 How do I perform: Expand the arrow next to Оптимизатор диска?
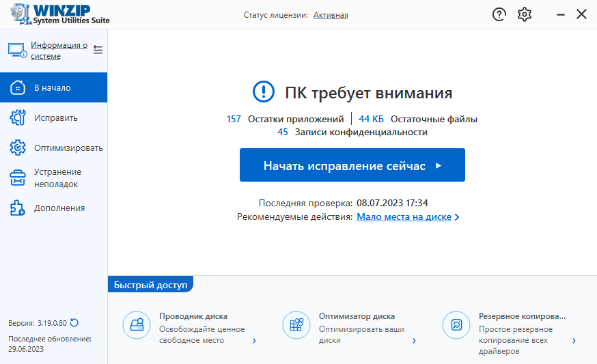click(x=414, y=340)
